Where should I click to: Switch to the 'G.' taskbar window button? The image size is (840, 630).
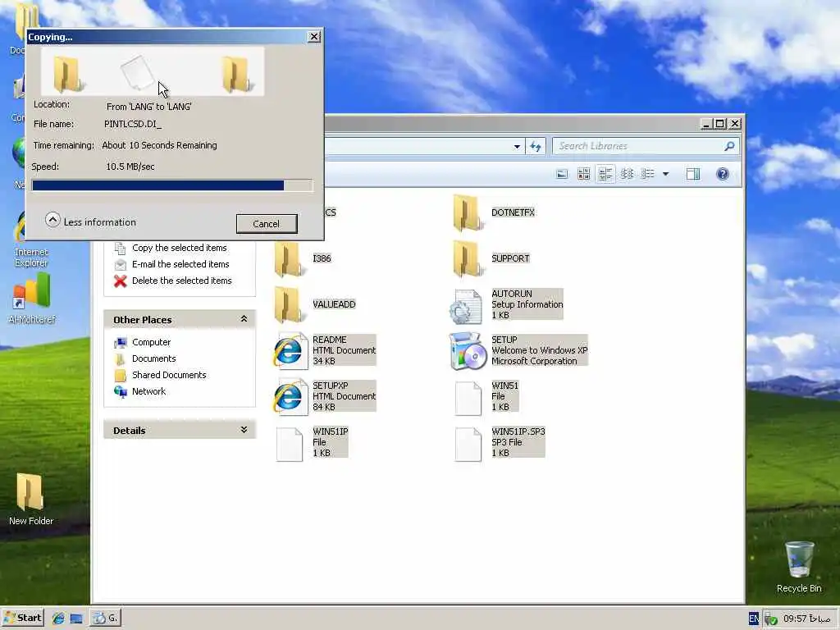(x=106, y=619)
